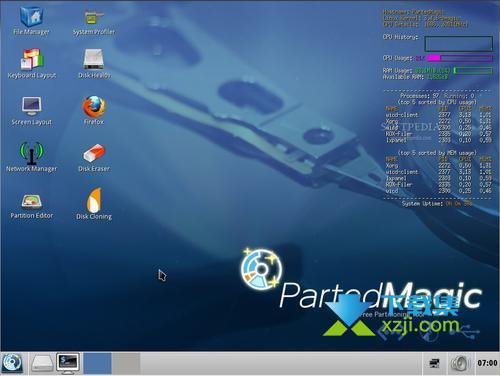Click the disk drive launcher in taskbar
The height and width of the screenshot is (376, 500).
point(42,363)
